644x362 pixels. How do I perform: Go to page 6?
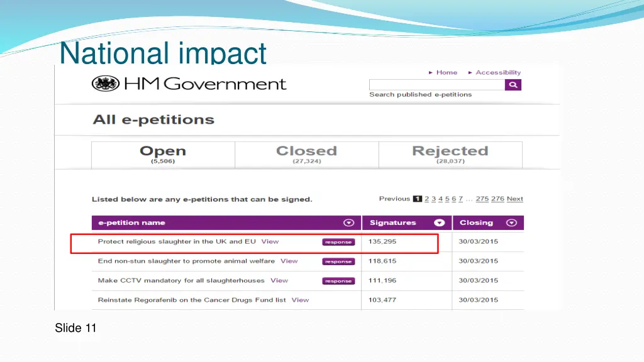pos(454,199)
